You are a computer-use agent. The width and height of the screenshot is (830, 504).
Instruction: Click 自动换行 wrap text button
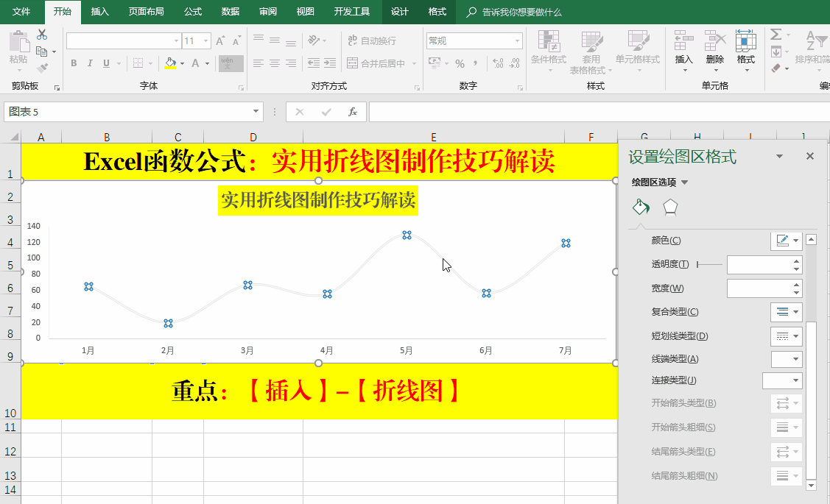pos(372,40)
